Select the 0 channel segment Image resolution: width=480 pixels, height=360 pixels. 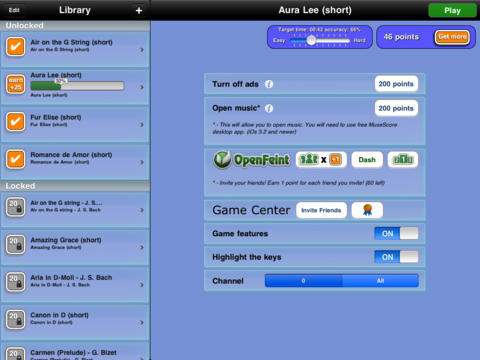(x=303, y=281)
